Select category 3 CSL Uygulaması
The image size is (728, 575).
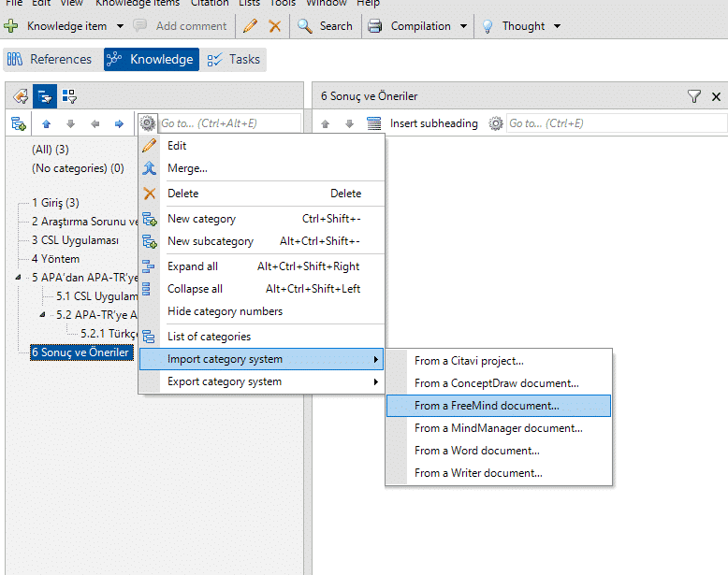coord(75,240)
